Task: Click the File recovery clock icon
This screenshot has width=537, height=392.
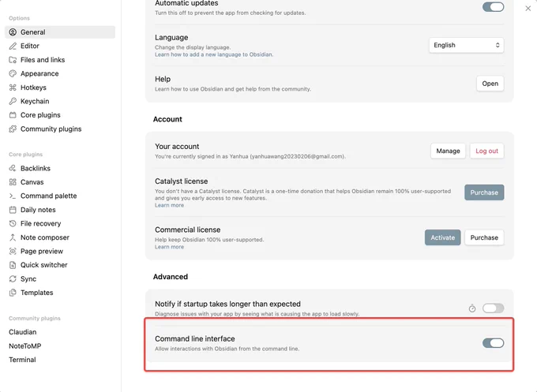Action: pyautogui.click(x=13, y=223)
